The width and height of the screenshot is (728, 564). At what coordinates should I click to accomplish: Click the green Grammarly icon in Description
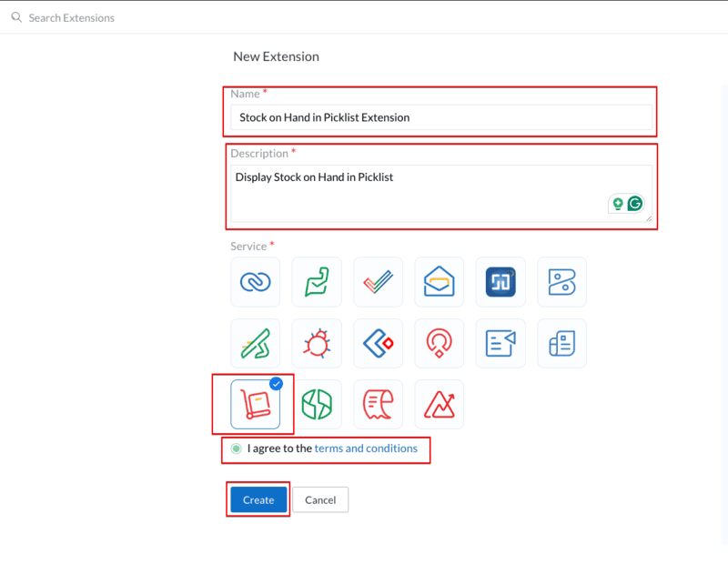coord(635,204)
